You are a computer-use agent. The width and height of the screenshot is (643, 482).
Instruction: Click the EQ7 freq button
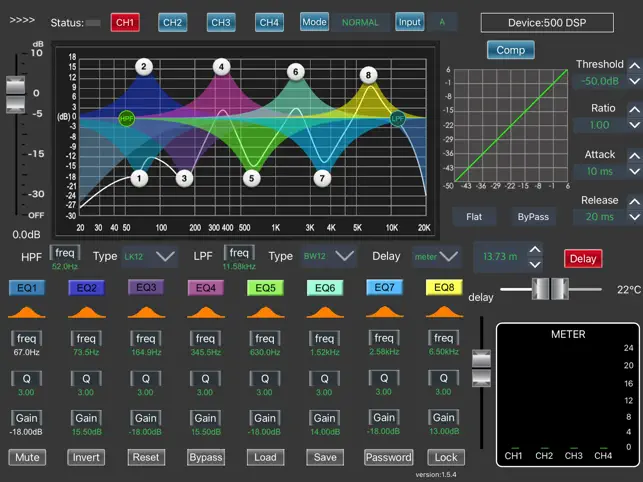tap(384, 338)
